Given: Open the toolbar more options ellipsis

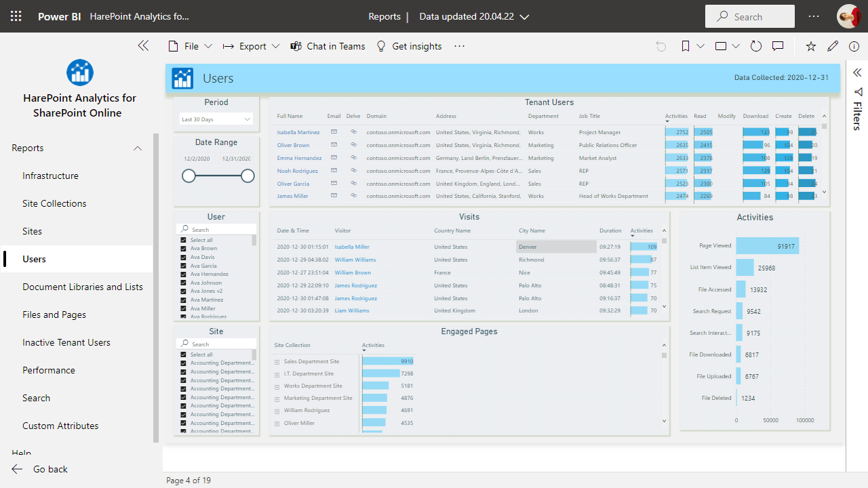Looking at the screenshot, I should (x=459, y=46).
